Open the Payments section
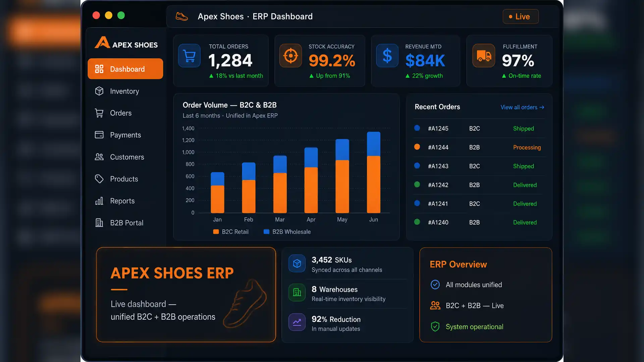 (125, 135)
